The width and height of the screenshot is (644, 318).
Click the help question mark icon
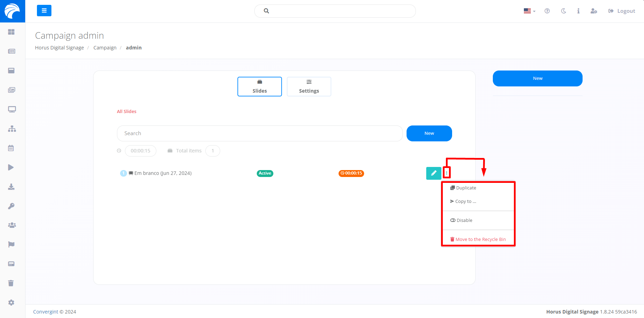547,11
